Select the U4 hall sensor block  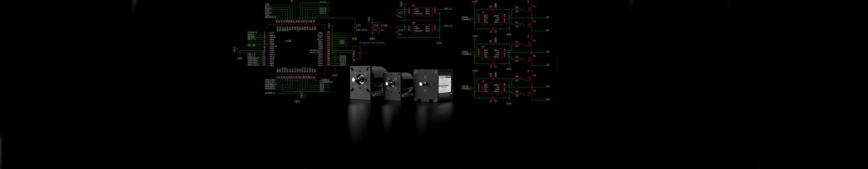click(x=422, y=11)
